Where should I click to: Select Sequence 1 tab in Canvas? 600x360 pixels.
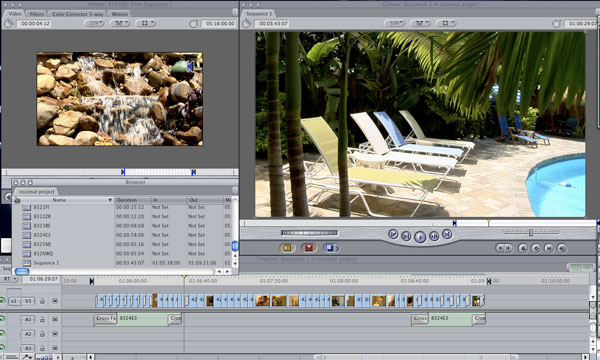[259, 14]
